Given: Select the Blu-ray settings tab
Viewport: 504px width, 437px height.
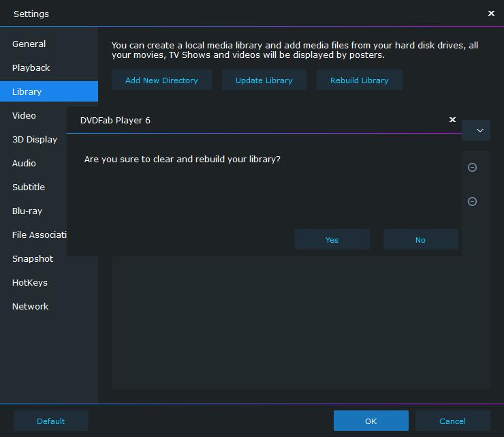Looking at the screenshot, I should coord(33,211).
